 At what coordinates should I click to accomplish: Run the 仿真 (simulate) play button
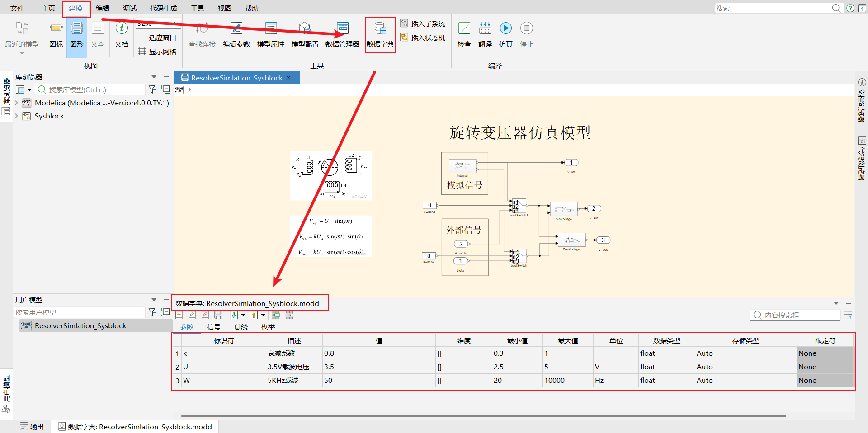pos(505,29)
